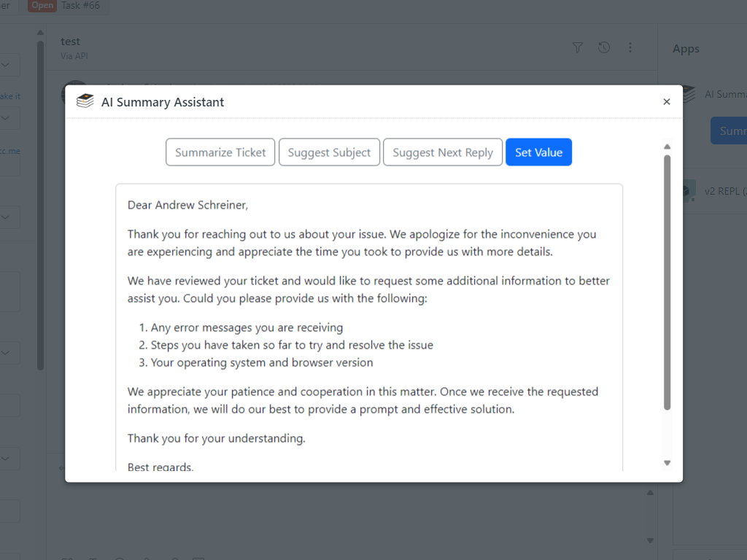Click the funnel filter icon in ticket header
This screenshot has height=560, width=747.
point(578,48)
